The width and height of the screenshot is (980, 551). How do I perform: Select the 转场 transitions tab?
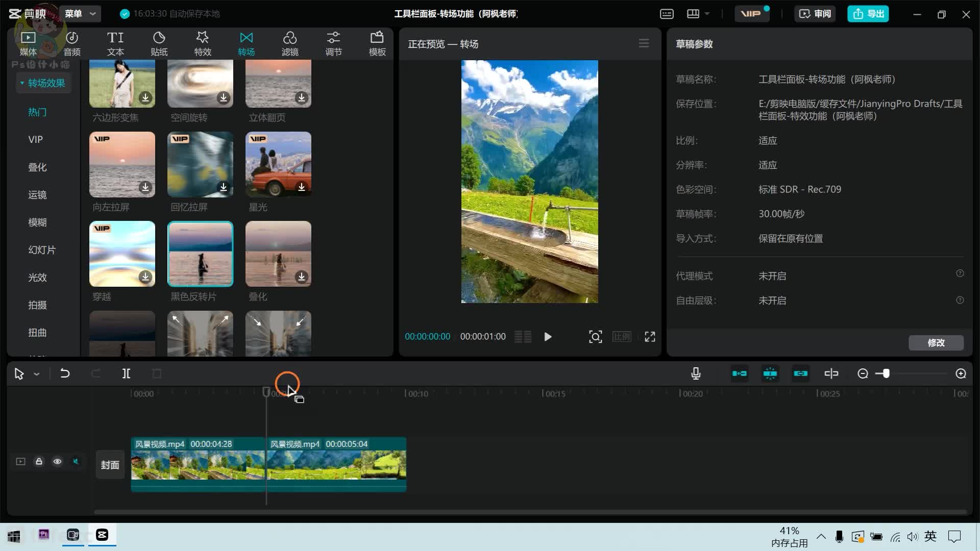pyautogui.click(x=246, y=43)
